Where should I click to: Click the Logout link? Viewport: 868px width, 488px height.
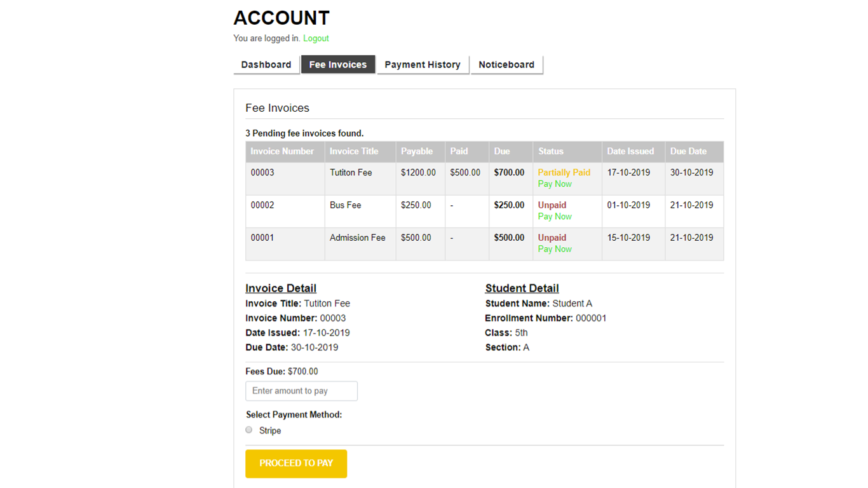pos(316,38)
